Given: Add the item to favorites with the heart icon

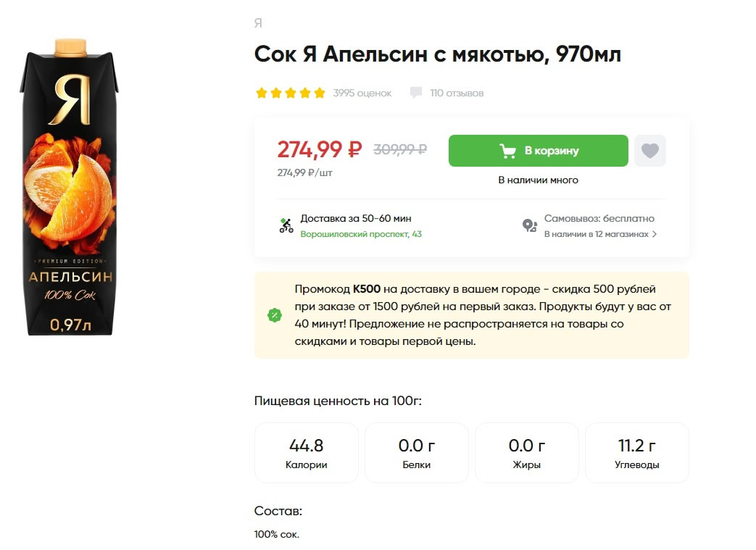Looking at the screenshot, I should click(x=650, y=151).
